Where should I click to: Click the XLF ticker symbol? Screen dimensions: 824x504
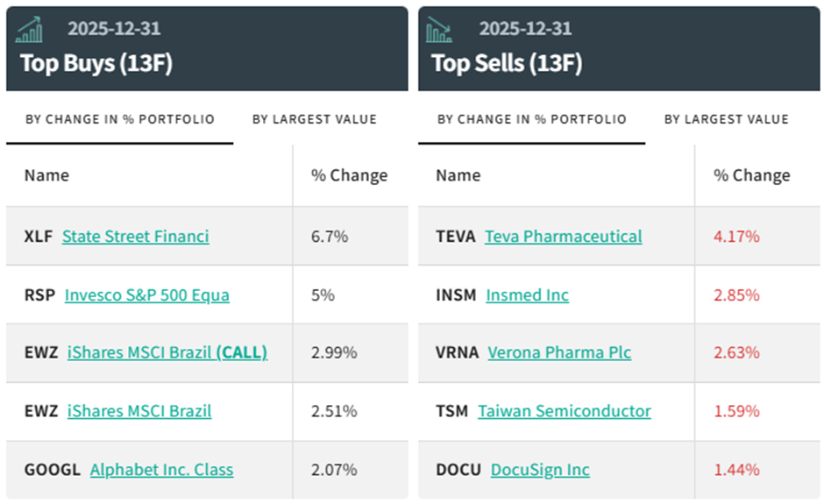pyautogui.click(x=39, y=237)
